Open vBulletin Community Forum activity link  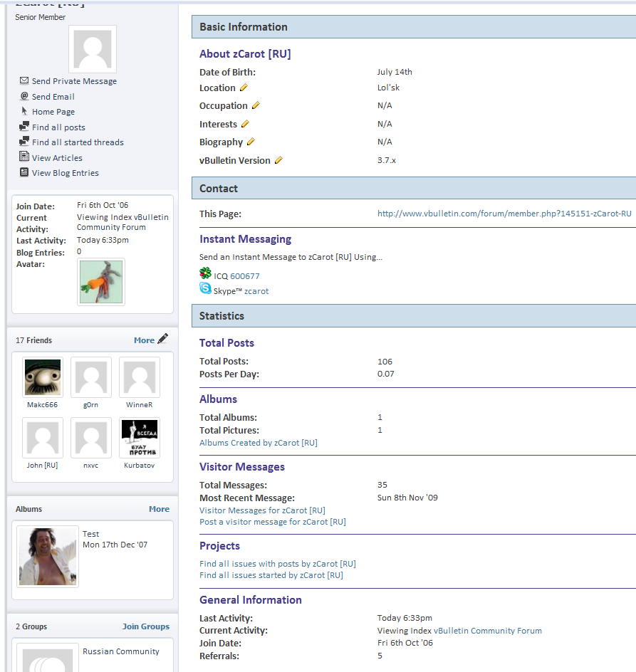click(488, 631)
